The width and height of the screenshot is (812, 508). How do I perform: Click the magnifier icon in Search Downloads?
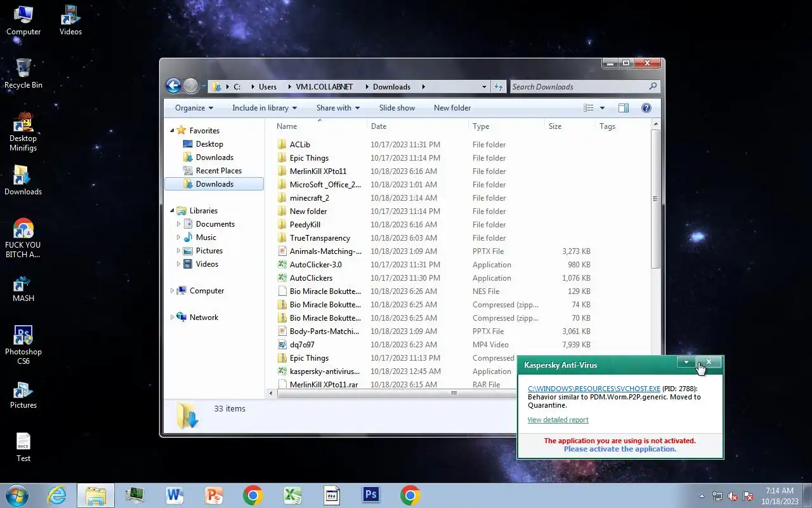(653, 86)
